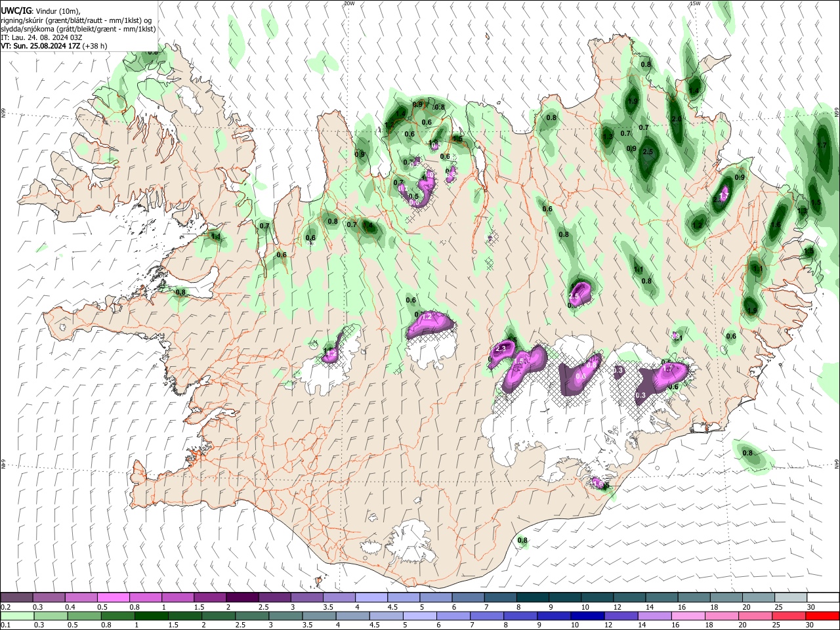Select the lavender 4–4.5 swatch in the snow legend
The height and width of the screenshot is (630, 840).
[x=371, y=598]
